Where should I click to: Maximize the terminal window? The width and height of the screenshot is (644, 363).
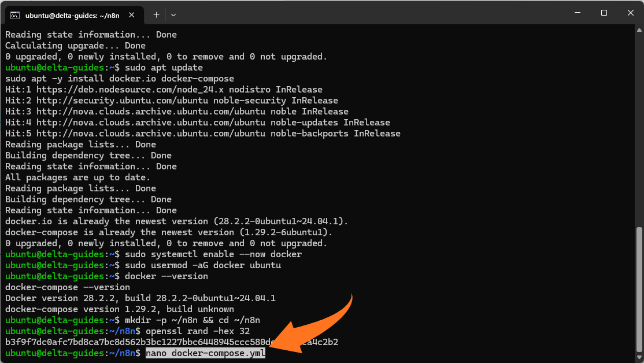(604, 13)
